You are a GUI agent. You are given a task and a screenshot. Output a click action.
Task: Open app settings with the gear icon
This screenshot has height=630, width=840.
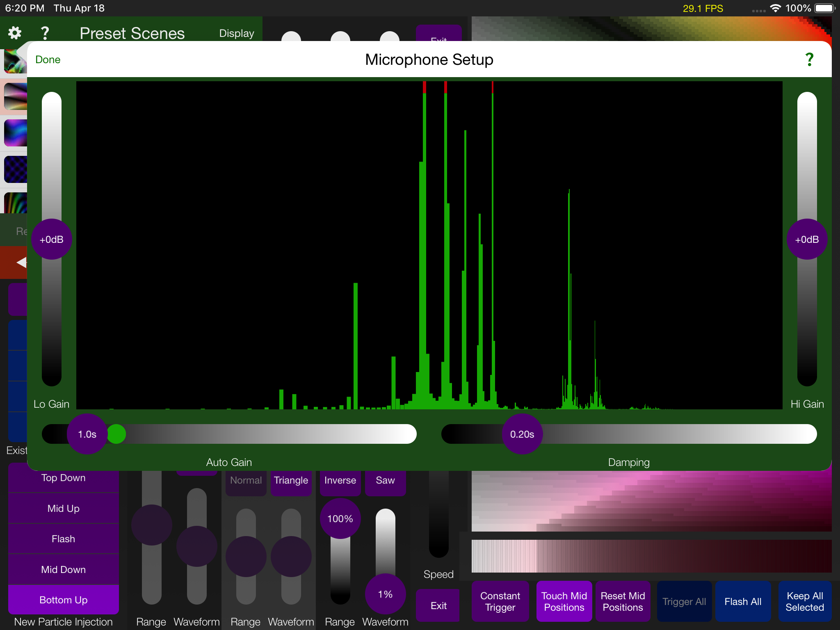(14, 33)
